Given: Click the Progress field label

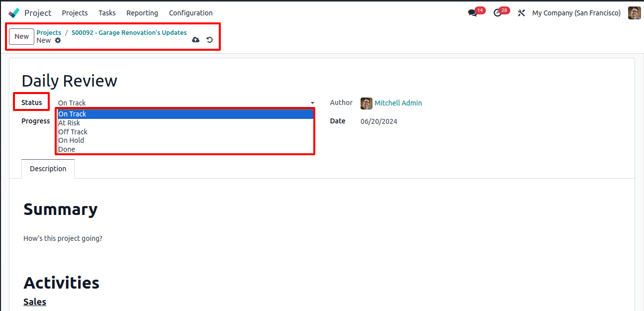Looking at the screenshot, I should (36, 121).
